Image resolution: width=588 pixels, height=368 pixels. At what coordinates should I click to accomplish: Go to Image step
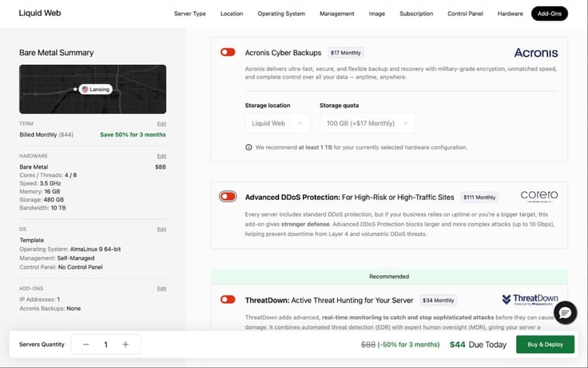(377, 14)
